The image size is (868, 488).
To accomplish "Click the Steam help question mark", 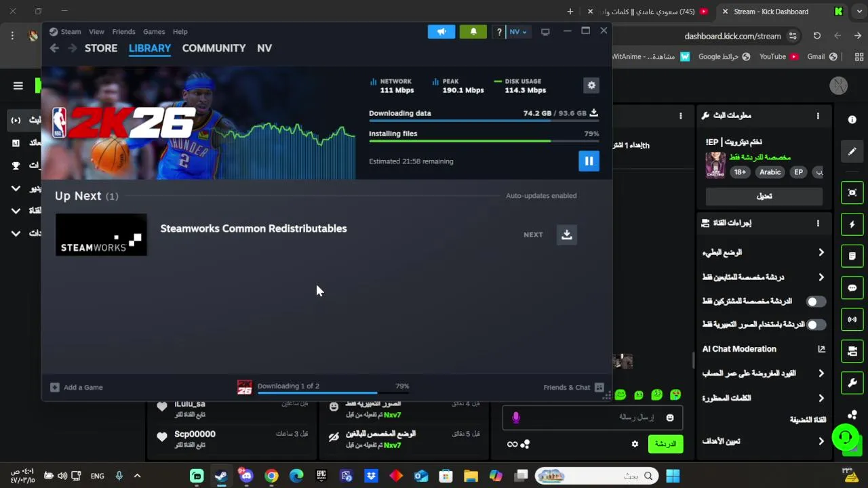I will (x=499, y=32).
